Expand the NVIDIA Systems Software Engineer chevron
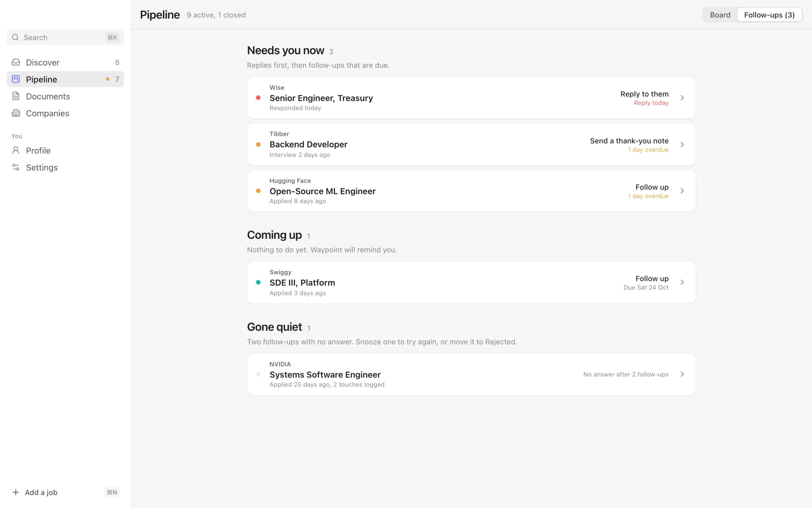This screenshot has width=812, height=508. coord(682,374)
